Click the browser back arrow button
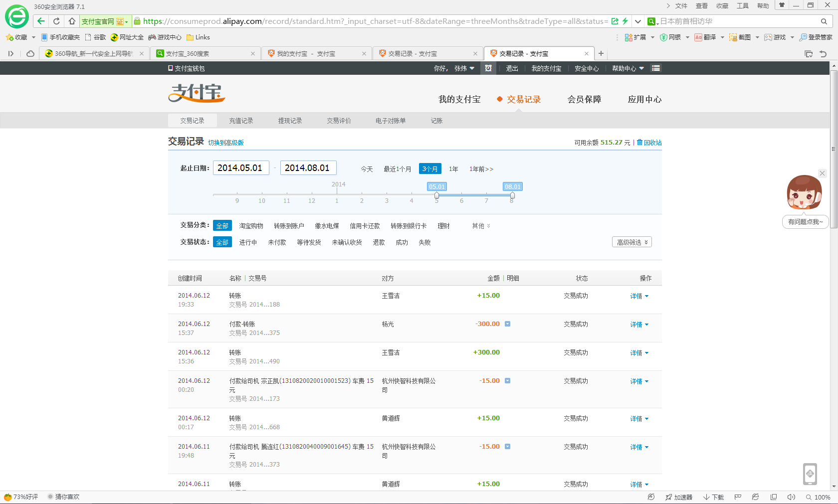This screenshot has height=504, width=838. click(x=41, y=21)
